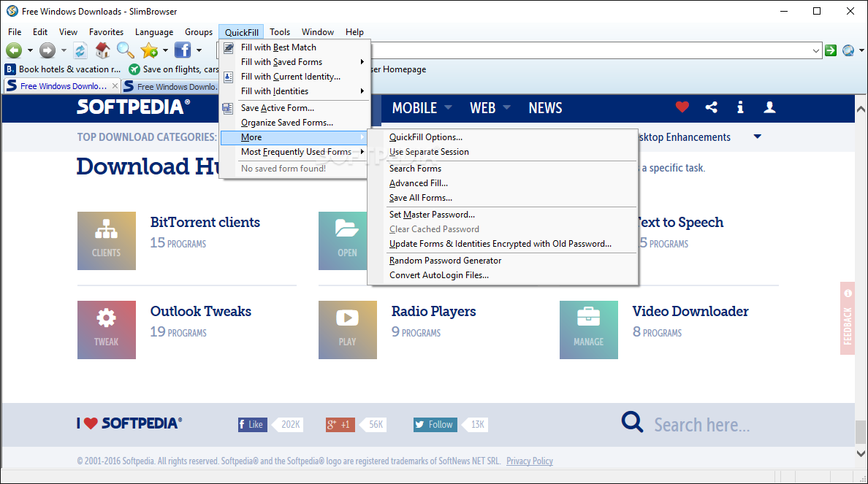Click the heart icon in Softpedia header

click(x=682, y=107)
